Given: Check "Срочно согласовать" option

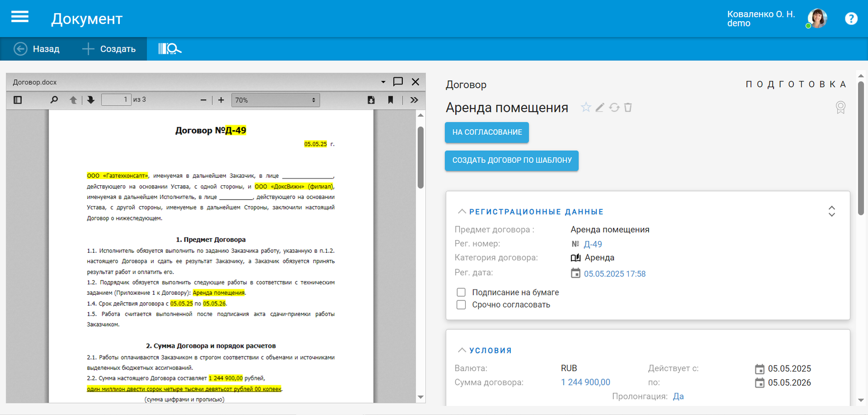Looking at the screenshot, I should coord(461,305).
